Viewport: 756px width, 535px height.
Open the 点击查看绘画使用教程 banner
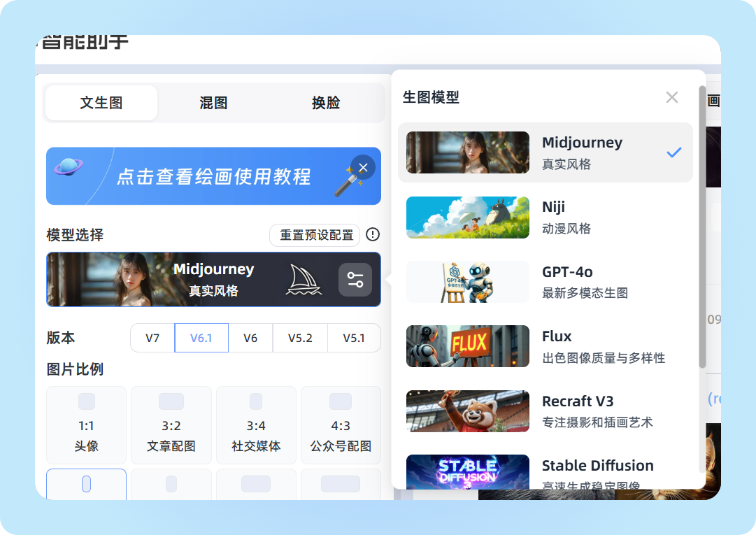(x=213, y=176)
